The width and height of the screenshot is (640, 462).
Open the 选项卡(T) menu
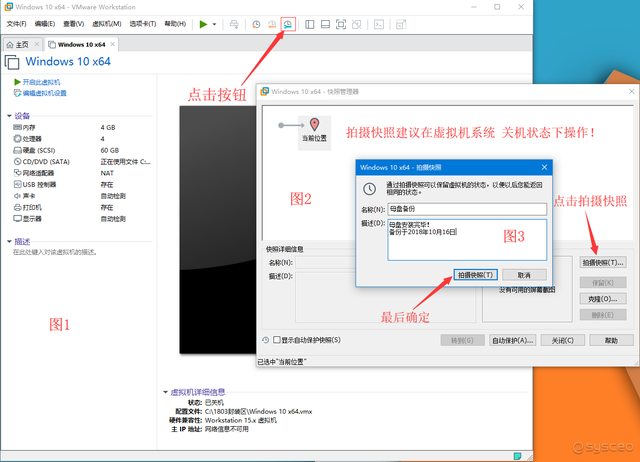143,24
